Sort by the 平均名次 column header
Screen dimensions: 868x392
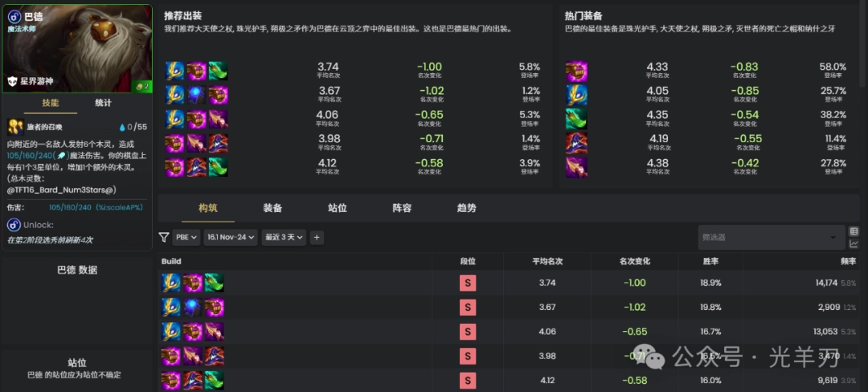pos(547,261)
